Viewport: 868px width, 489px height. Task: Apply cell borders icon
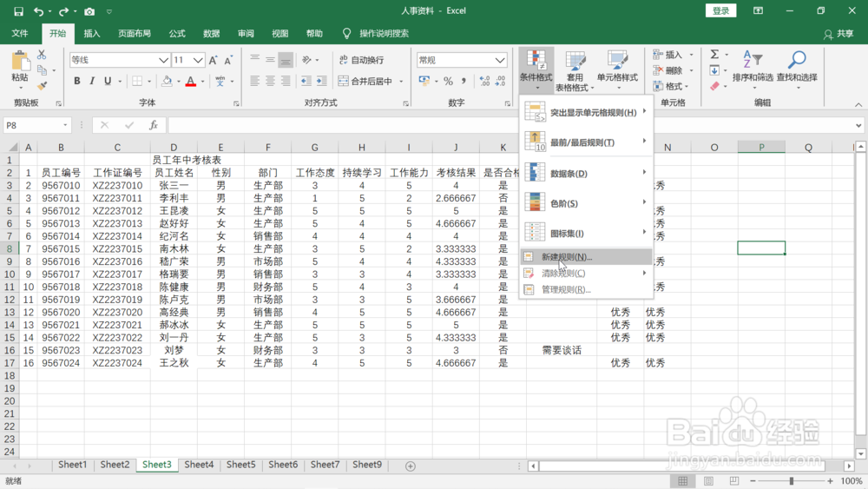point(137,82)
